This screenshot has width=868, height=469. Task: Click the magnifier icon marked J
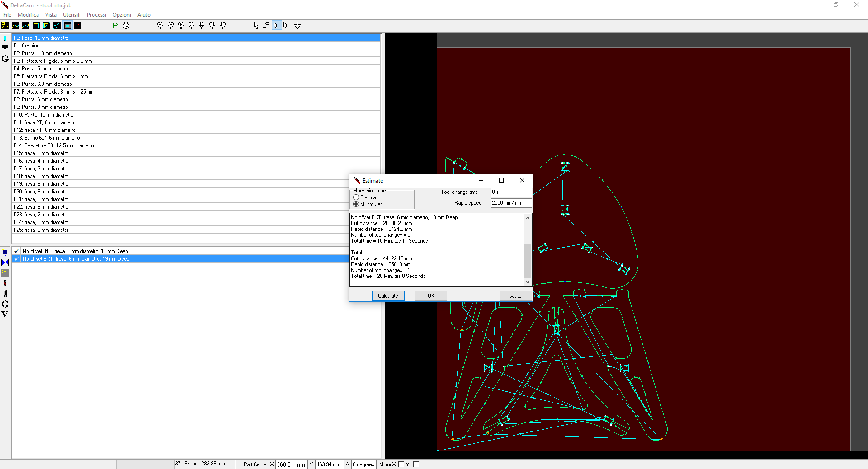pos(191,25)
